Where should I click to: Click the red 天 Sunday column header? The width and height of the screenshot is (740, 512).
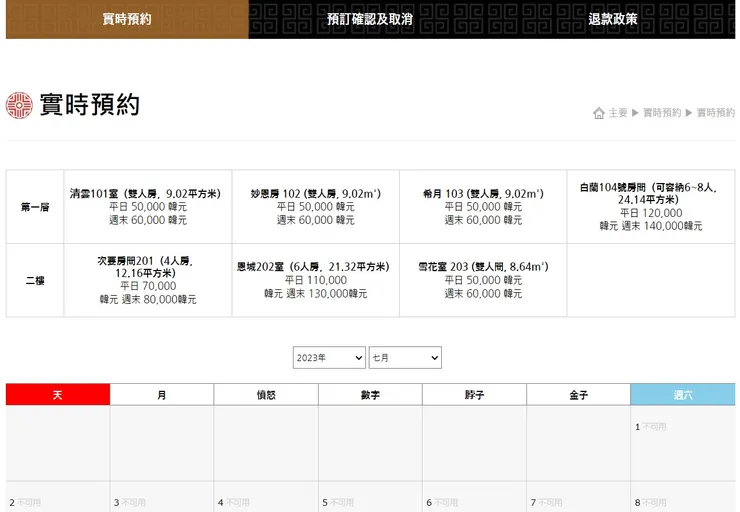click(58, 394)
